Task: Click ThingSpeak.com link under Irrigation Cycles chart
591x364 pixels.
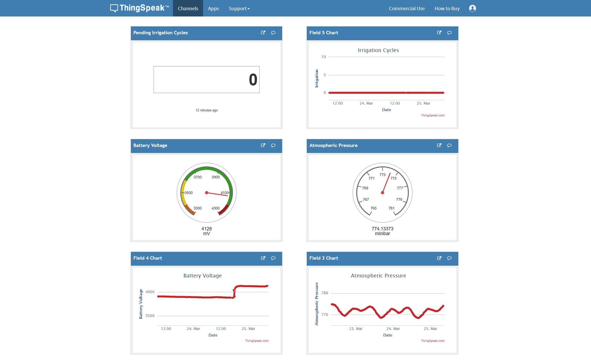Action: coord(432,115)
